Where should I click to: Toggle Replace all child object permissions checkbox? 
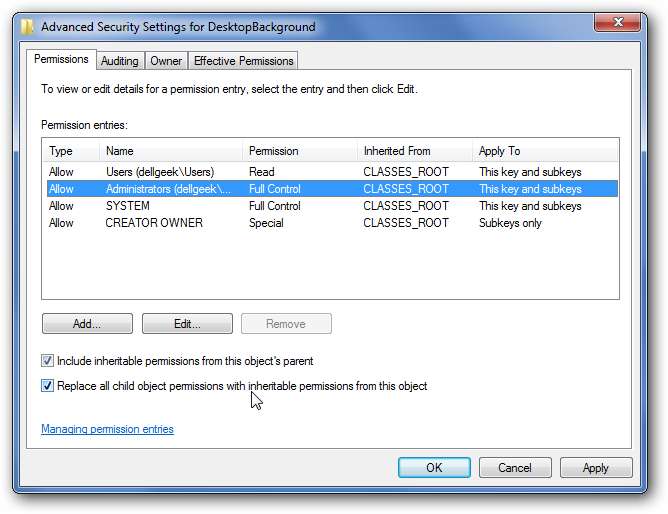pyautogui.click(x=48, y=386)
